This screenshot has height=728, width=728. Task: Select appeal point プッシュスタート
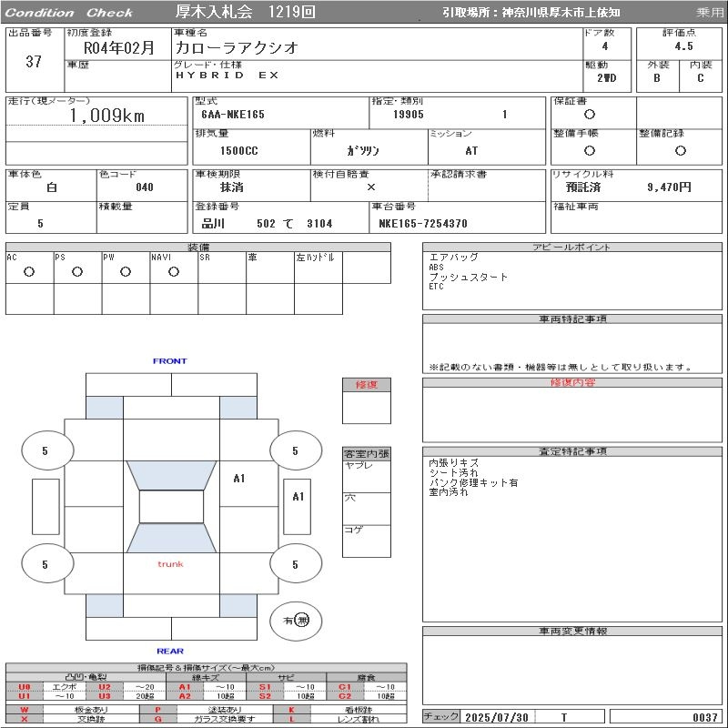[469, 278]
